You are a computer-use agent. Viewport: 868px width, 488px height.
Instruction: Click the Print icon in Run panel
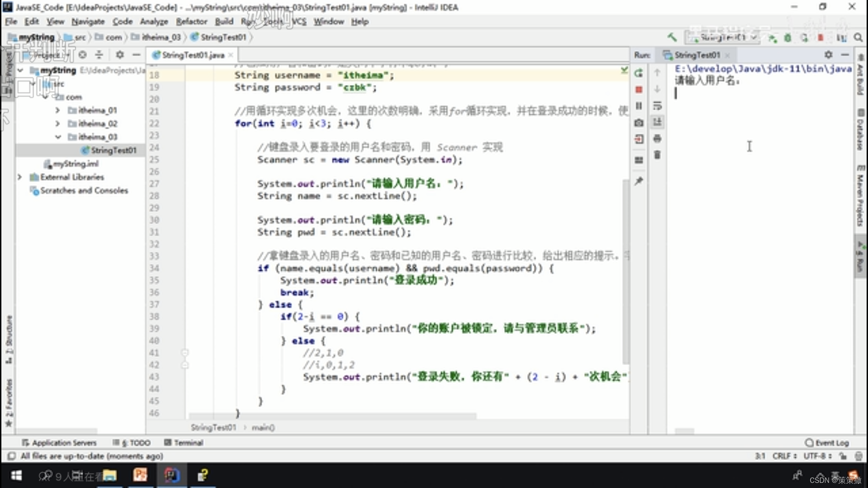point(657,138)
